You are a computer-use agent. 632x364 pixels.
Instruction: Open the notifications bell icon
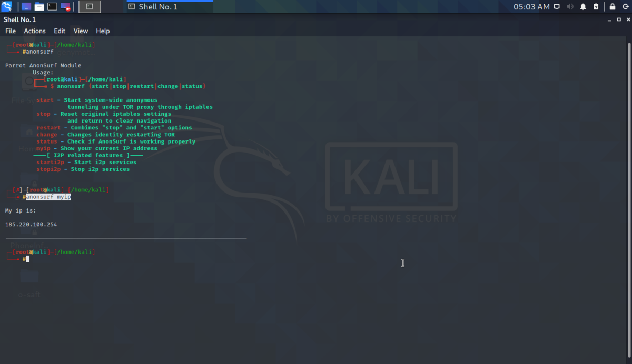tap(583, 7)
